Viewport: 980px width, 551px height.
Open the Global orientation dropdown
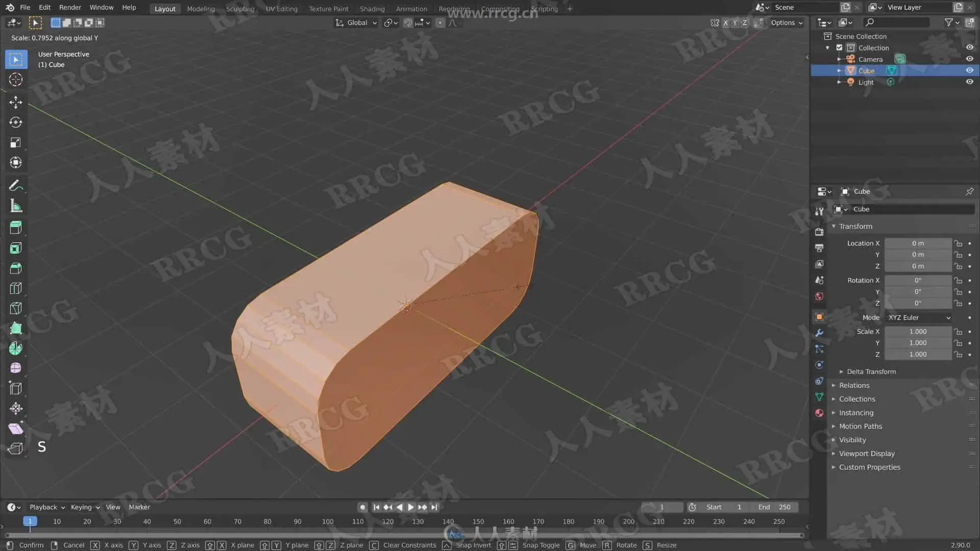pos(356,22)
